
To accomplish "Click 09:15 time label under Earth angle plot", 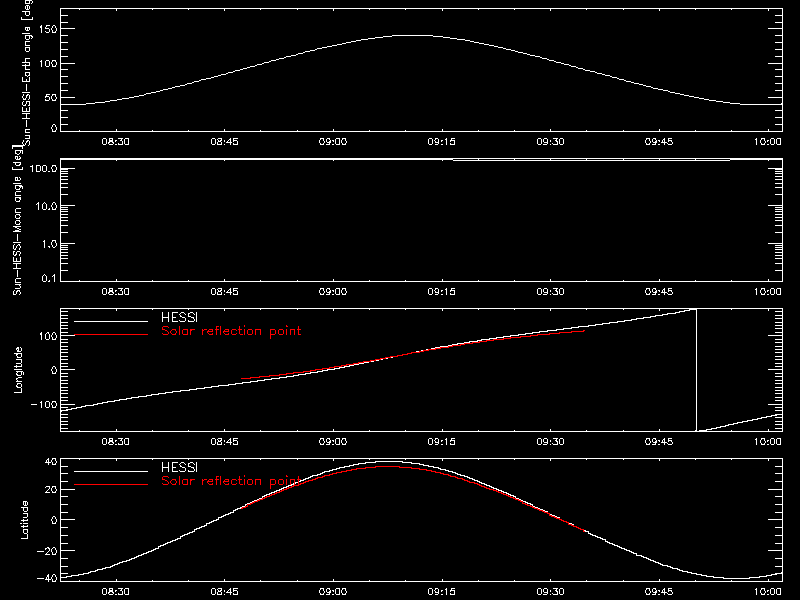I will [441, 142].
